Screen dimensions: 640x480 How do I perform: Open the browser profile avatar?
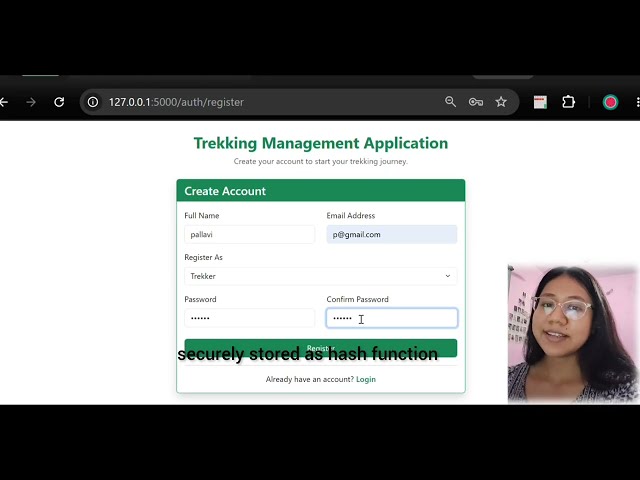(610, 102)
